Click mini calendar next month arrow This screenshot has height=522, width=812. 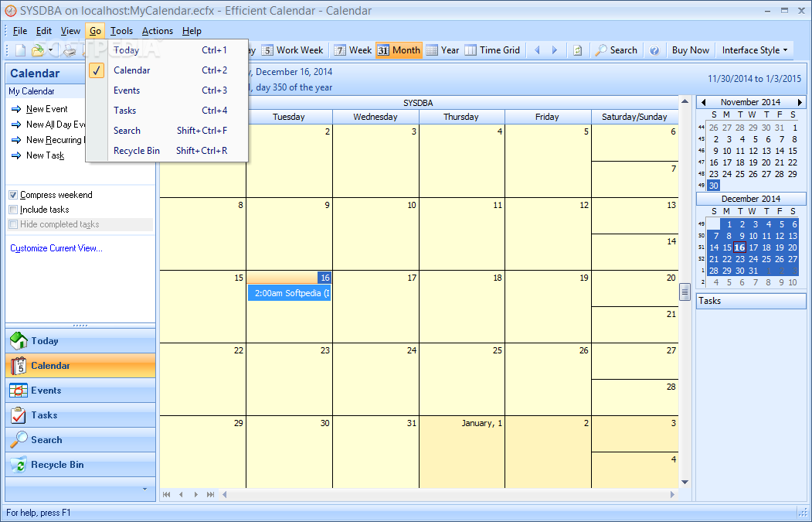point(800,103)
